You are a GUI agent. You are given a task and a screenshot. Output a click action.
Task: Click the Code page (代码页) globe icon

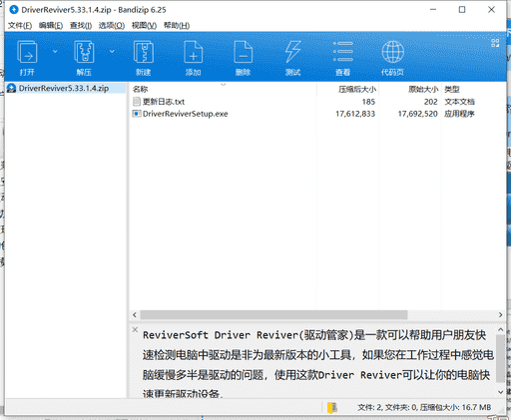click(x=393, y=52)
